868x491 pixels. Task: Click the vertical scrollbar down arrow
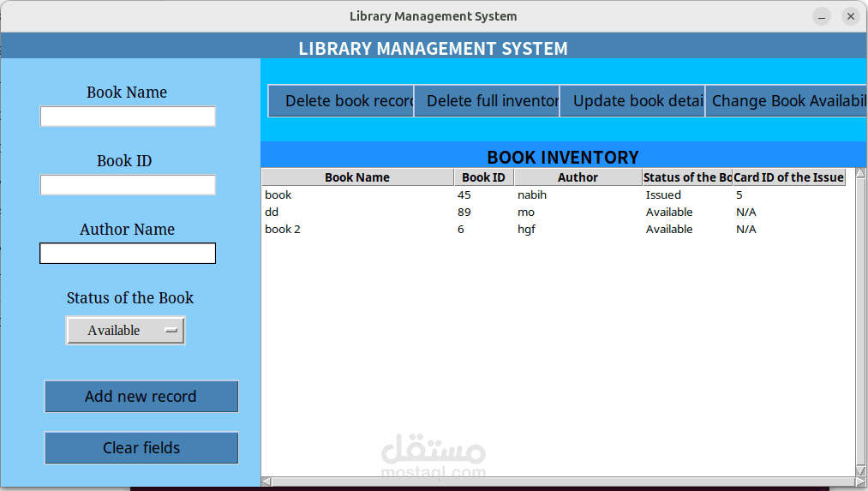pos(861,471)
